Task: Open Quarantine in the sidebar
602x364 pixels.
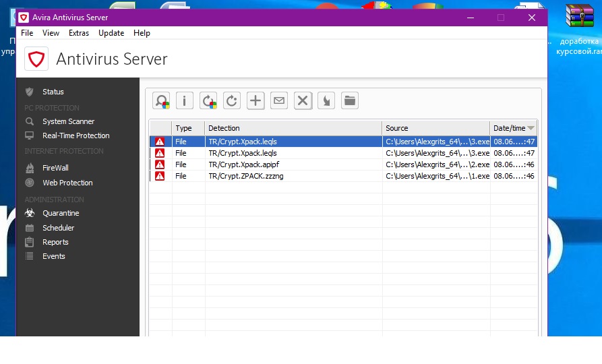Action: (x=61, y=213)
